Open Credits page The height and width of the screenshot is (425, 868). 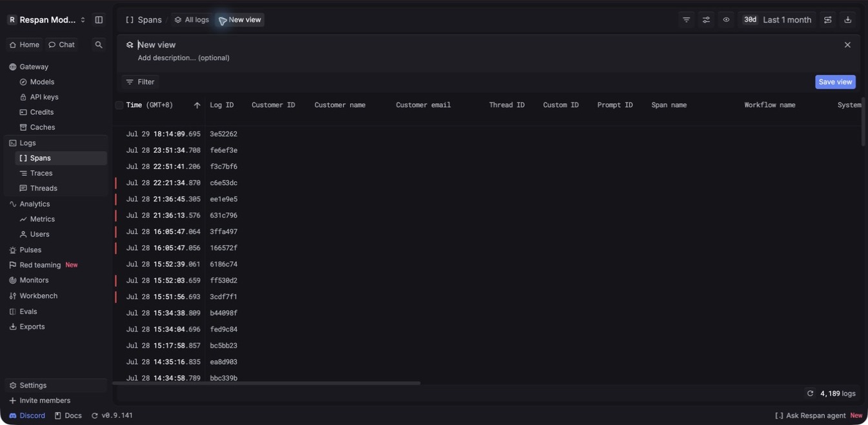pyautogui.click(x=42, y=112)
